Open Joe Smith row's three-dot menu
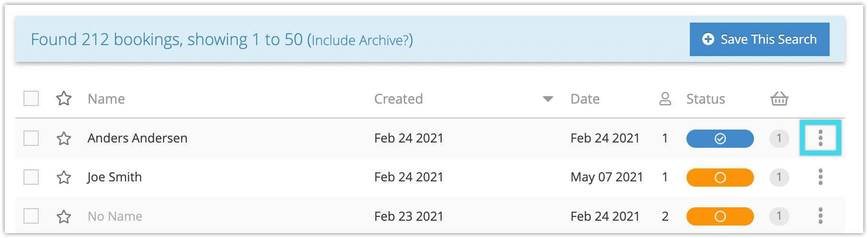Viewport: 868px width, 238px height. 821,177
